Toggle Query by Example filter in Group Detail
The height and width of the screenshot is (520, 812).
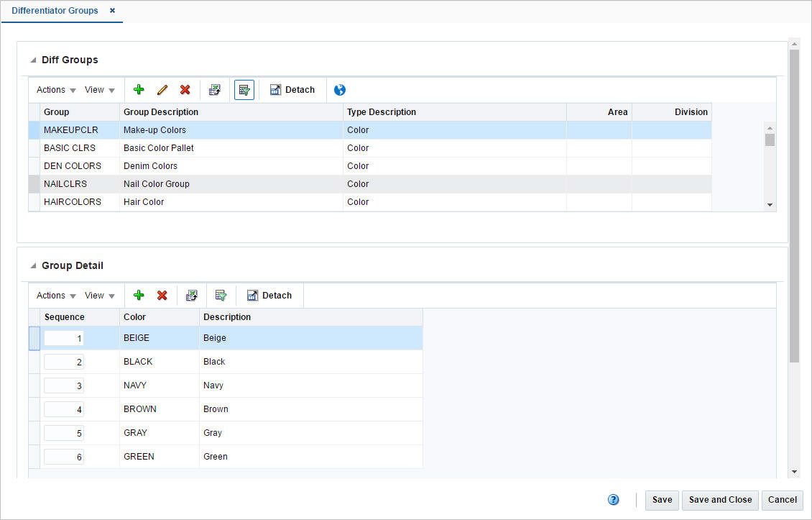pyautogui.click(x=221, y=295)
